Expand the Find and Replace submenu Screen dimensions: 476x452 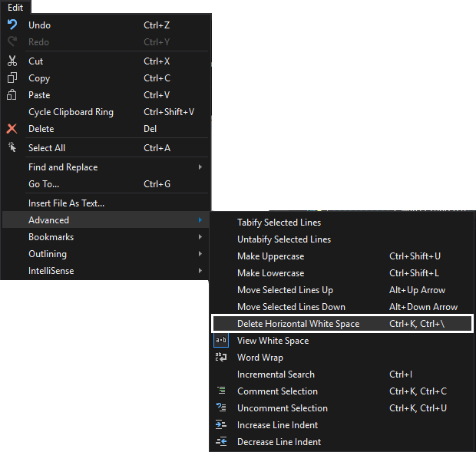[63, 167]
